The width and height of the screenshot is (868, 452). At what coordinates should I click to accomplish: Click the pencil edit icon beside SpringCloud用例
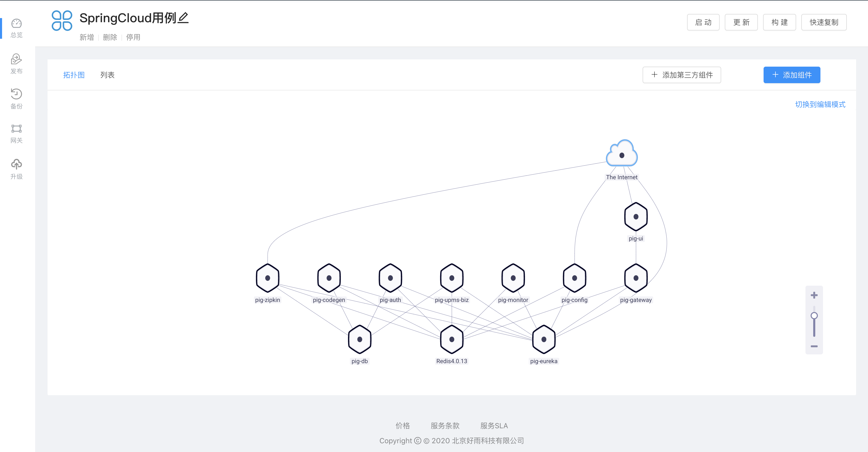click(x=183, y=18)
